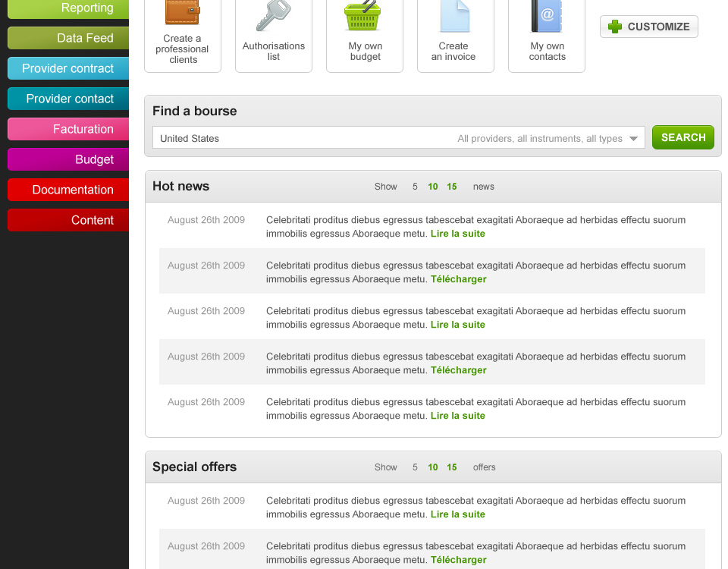Open the Data Feed sidebar menu
Image resolution: width=728 pixels, height=569 pixels.
pyautogui.click(x=68, y=38)
